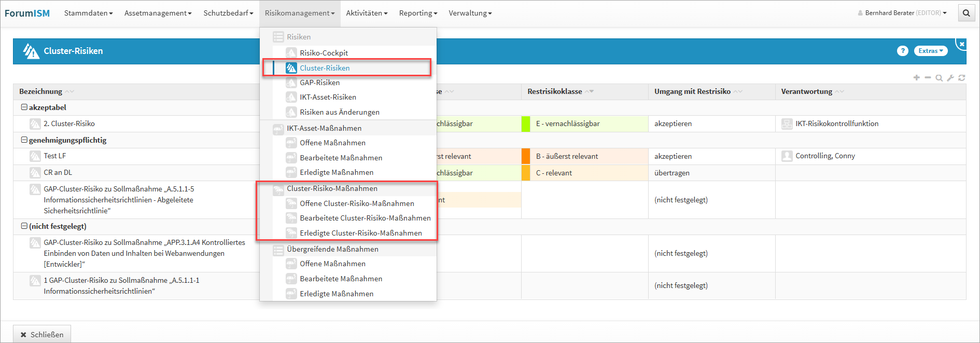This screenshot has height=343, width=980.
Task: Collapse the akzeptabel group
Action: (24, 107)
